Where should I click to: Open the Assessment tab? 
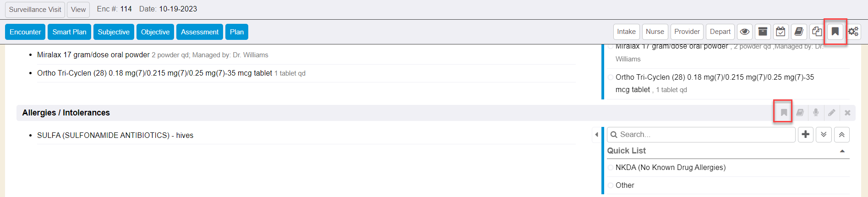point(200,32)
